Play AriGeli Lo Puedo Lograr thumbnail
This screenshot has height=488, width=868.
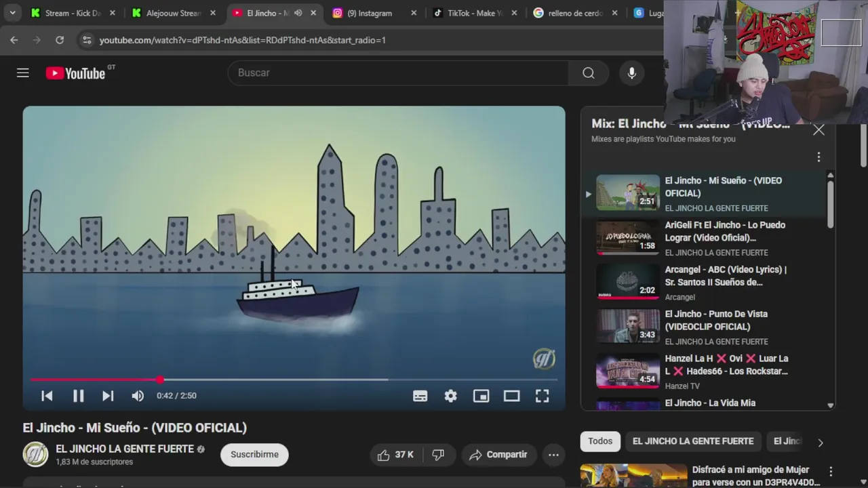coord(627,238)
